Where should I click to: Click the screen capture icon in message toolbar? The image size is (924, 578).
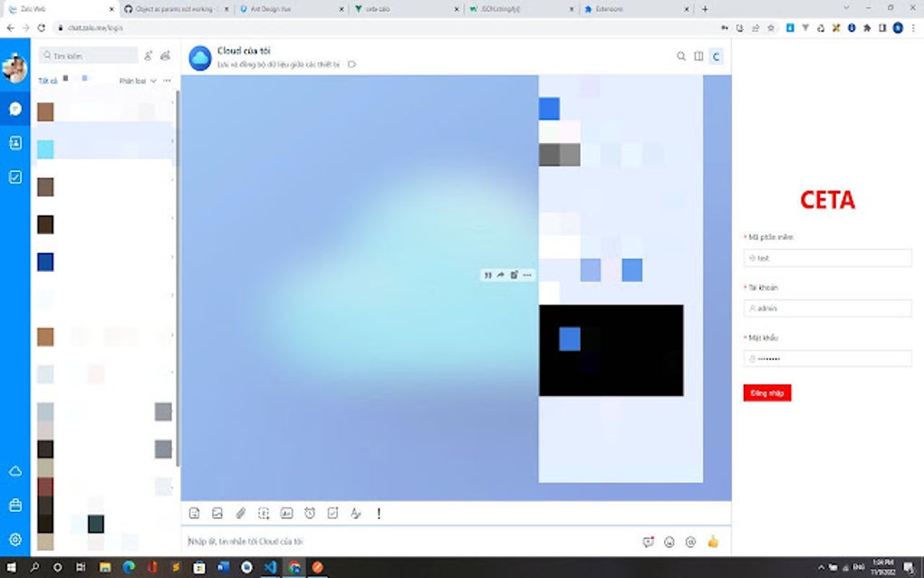[264, 513]
